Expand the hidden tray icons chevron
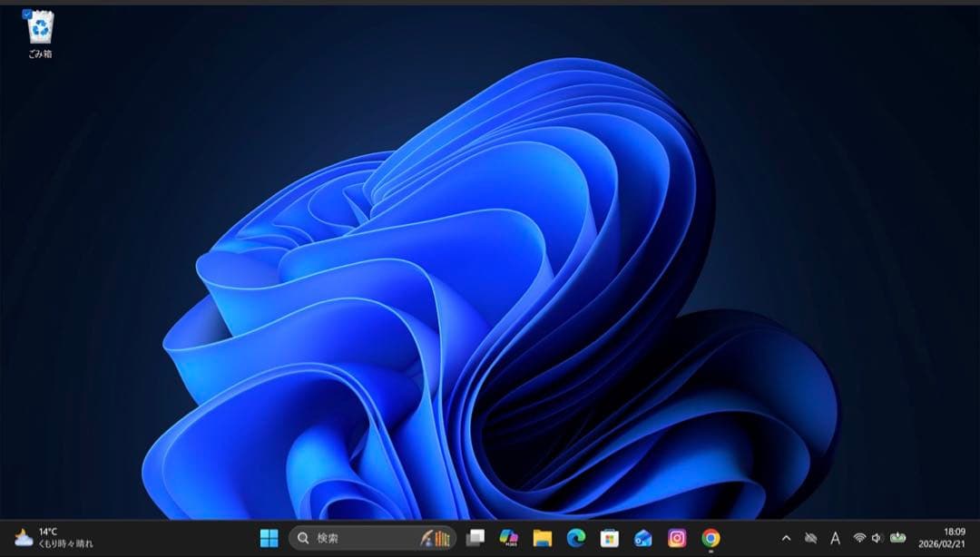The height and width of the screenshot is (557, 980). [x=786, y=538]
